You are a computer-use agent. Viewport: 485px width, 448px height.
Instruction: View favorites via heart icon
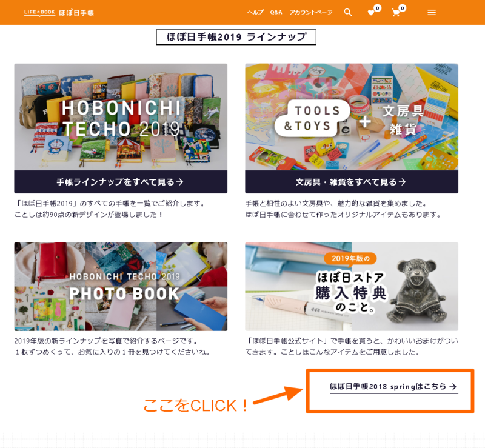(x=371, y=13)
